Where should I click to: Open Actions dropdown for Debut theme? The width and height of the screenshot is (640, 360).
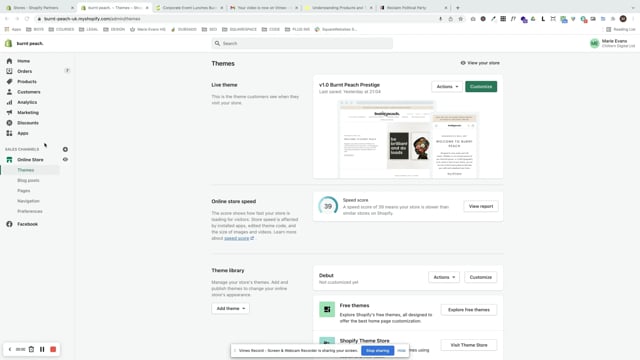444,277
